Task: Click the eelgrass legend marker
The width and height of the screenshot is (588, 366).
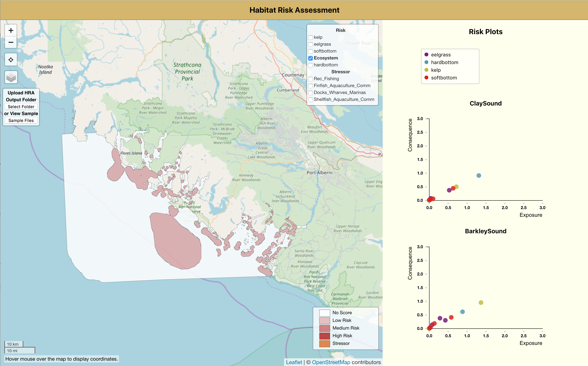Action: (426, 55)
